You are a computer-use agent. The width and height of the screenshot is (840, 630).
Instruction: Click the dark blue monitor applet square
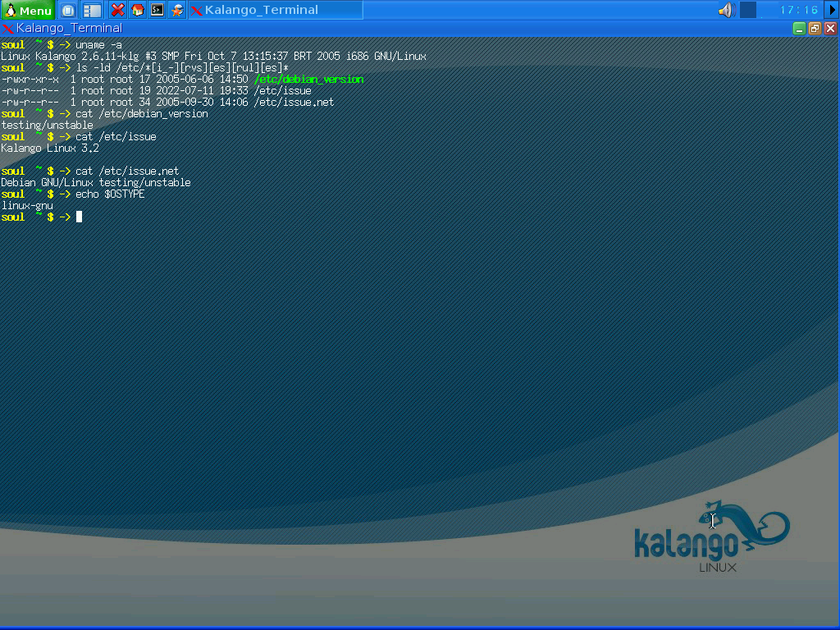pyautogui.click(x=748, y=10)
